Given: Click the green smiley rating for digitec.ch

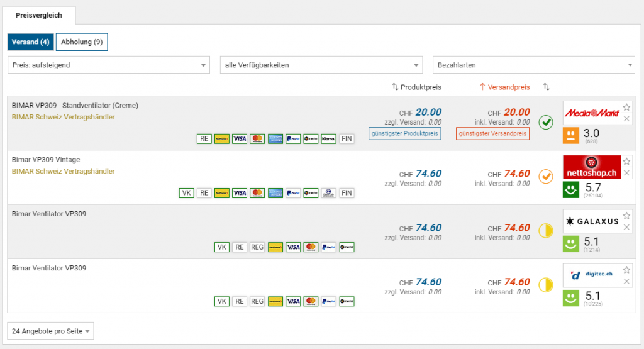Looking at the screenshot, I should click(572, 298).
